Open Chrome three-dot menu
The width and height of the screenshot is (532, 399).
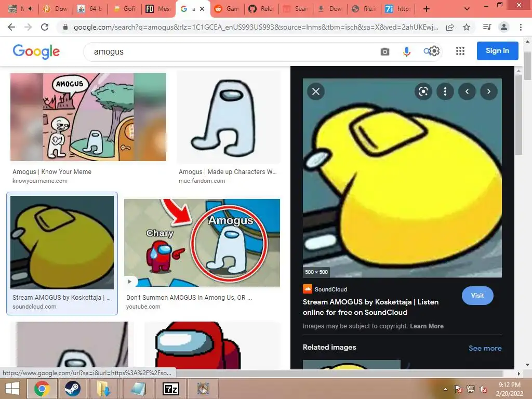tap(521, 27)
